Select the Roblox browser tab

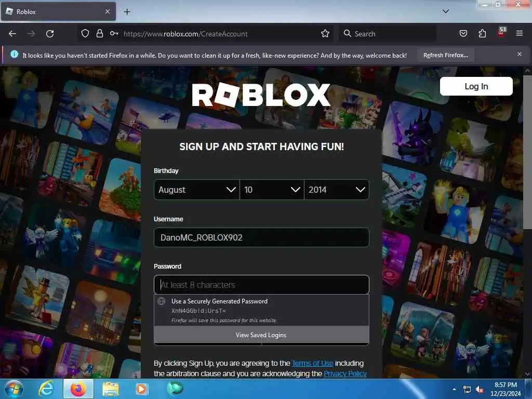58,11
